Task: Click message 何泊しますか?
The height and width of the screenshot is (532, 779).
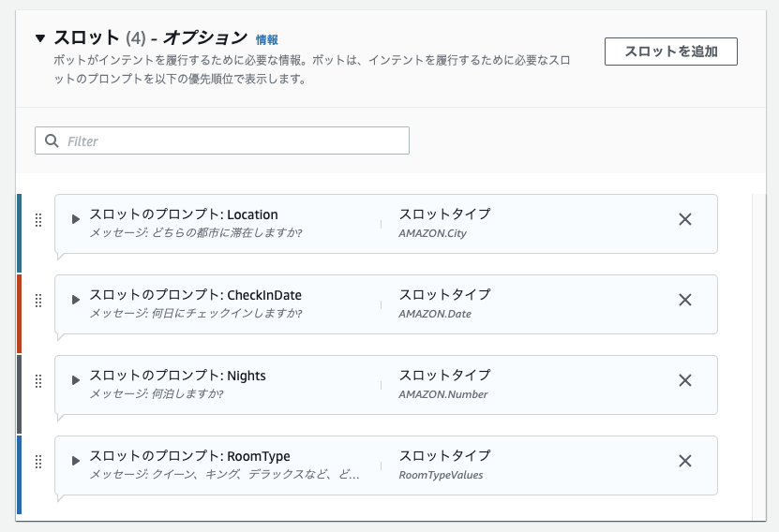Action: point(187,394)
